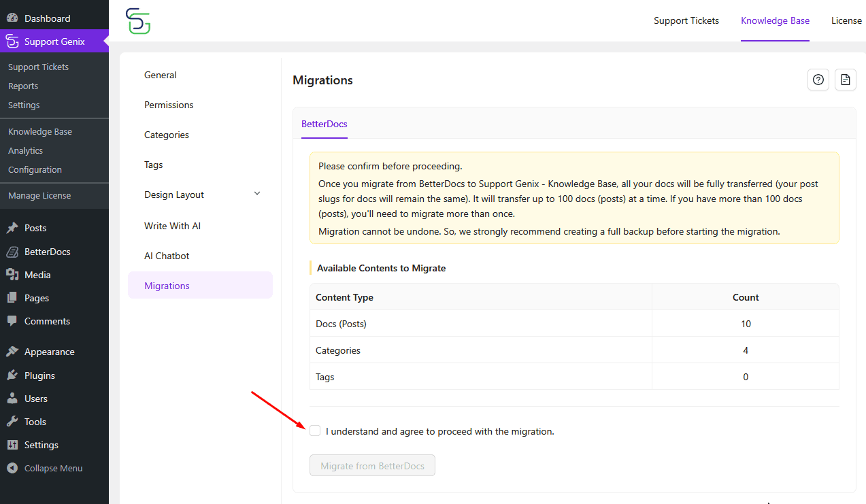
Task: Click the Categories row in contents table
Action: [574, 350]
